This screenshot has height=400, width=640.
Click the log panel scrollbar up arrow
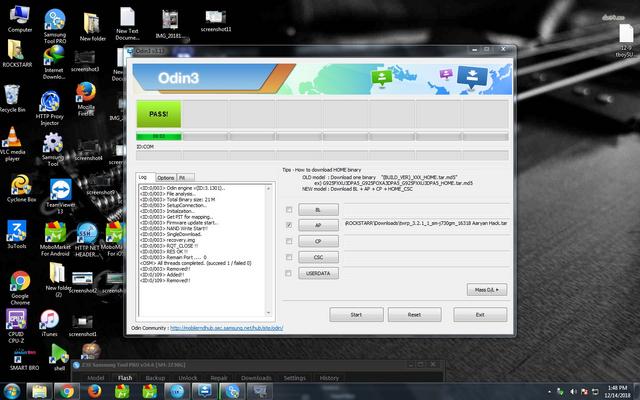(268, 188)
